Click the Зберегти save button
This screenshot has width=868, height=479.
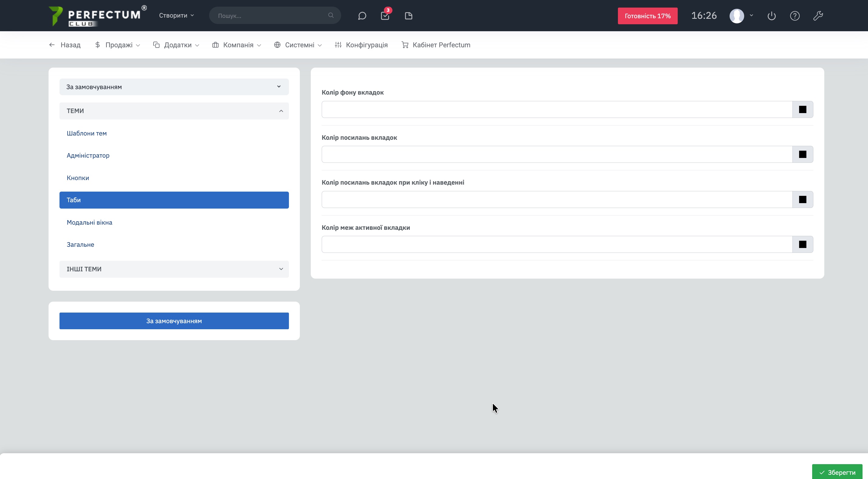coord(837,472)
